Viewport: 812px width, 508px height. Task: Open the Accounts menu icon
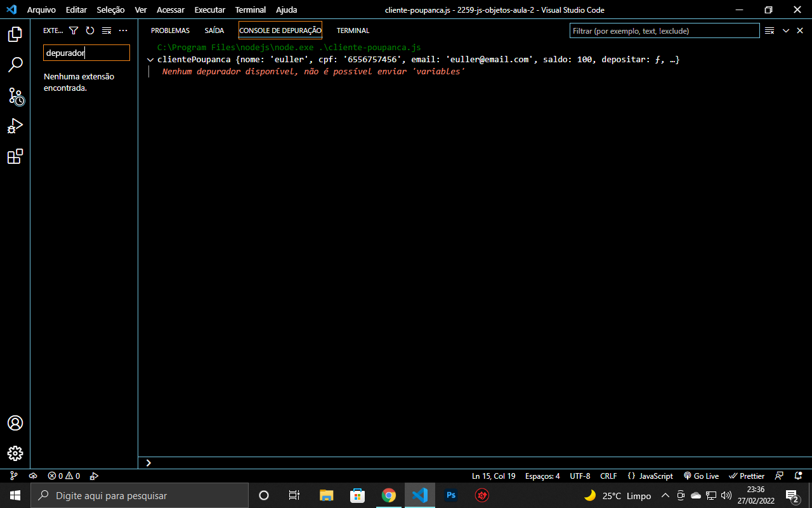pyautogui.click(x=15, y=423)
